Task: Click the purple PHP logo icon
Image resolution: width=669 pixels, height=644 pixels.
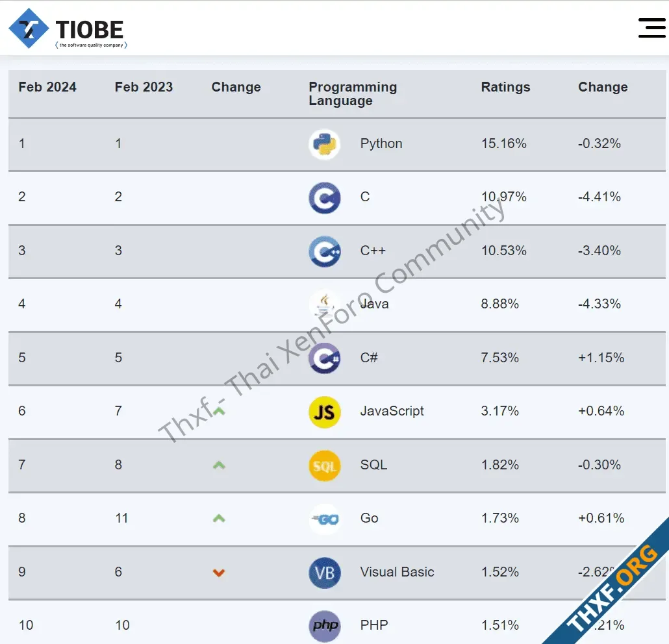Action: [x=324, y=626]
